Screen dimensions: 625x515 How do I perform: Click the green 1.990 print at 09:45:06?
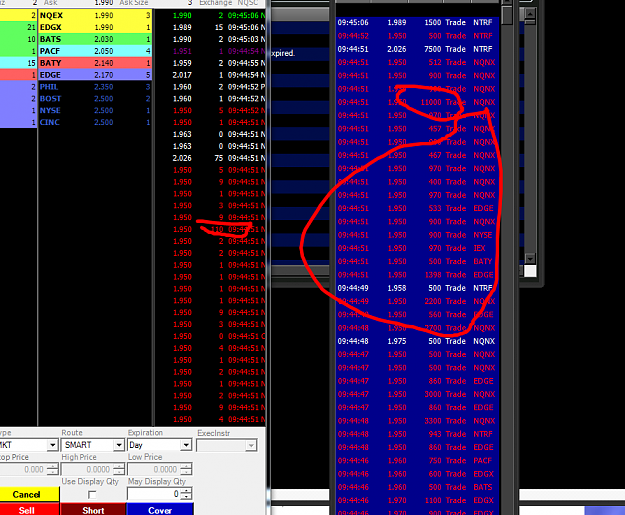pyautogui.click(x=210, y=15)
